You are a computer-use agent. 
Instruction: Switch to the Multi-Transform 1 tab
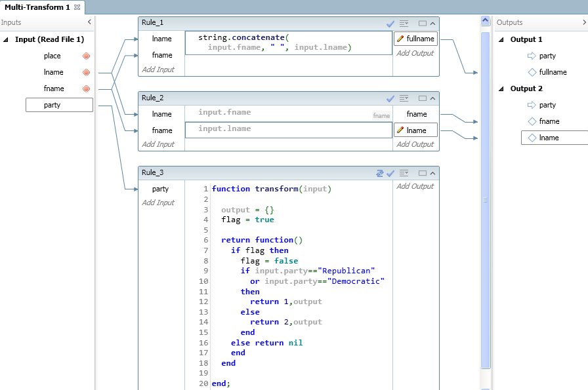point(37,7)
